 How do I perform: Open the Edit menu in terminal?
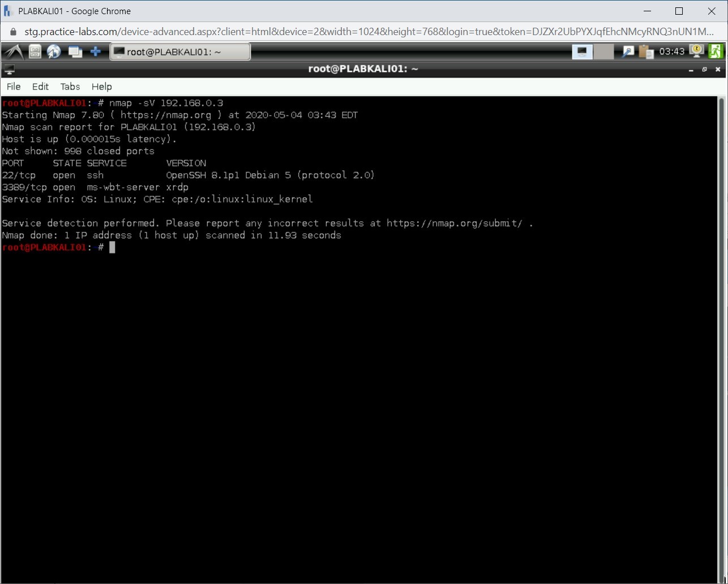[x=40, y=87]
